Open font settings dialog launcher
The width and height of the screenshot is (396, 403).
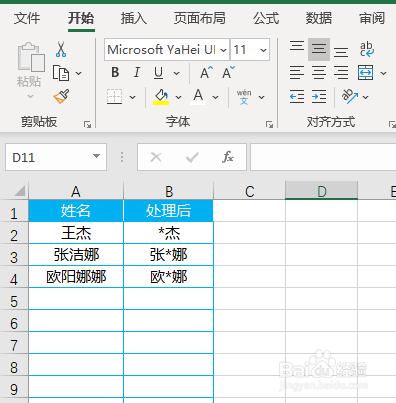click(x=269, y=125)
